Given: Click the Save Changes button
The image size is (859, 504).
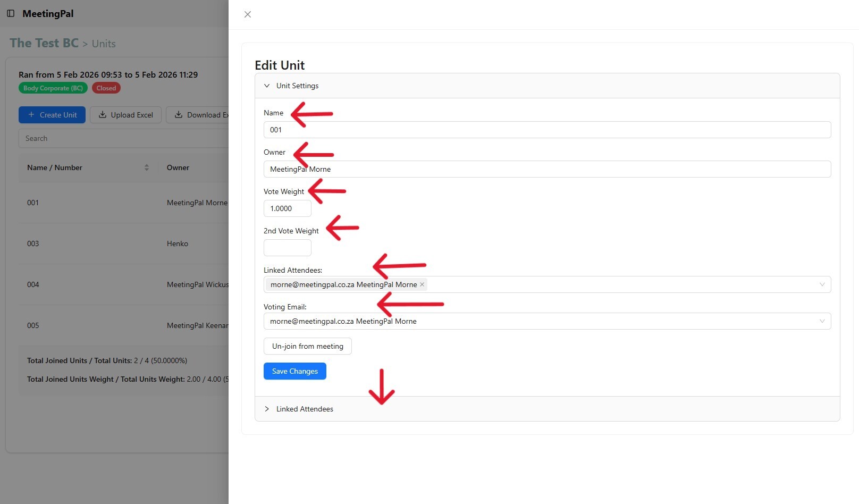Looking at the screenshot, I should point(294,371).
